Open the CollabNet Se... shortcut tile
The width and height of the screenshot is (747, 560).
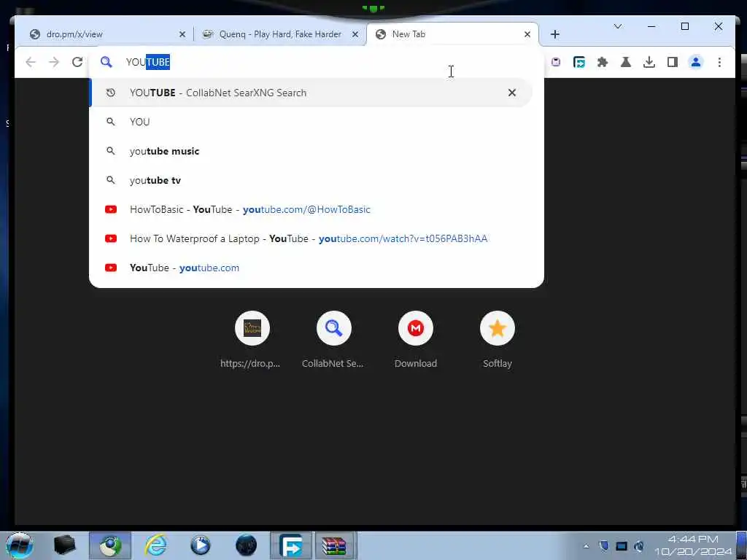(x=333, y=340)
